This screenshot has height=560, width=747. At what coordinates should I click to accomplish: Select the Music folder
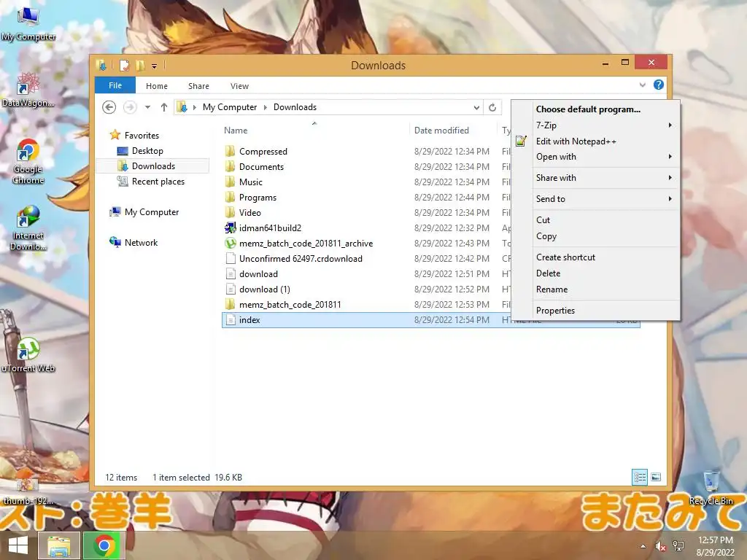pos(251,182)
